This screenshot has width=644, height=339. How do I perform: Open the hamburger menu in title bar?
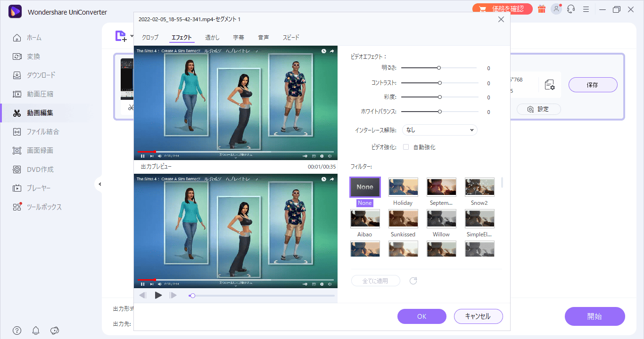click(x=586, y=9)
